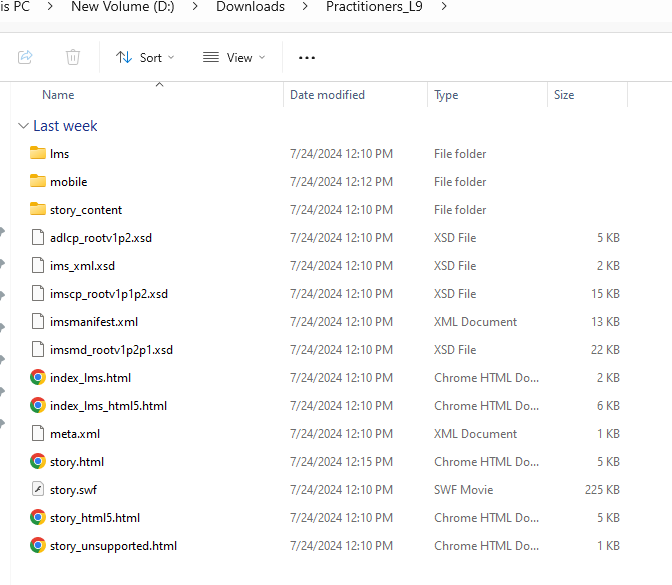Click Chrome icon beside story_unsupported.html
The width and height of the screenshot is (672, 585).
click(x=38, y=546)
